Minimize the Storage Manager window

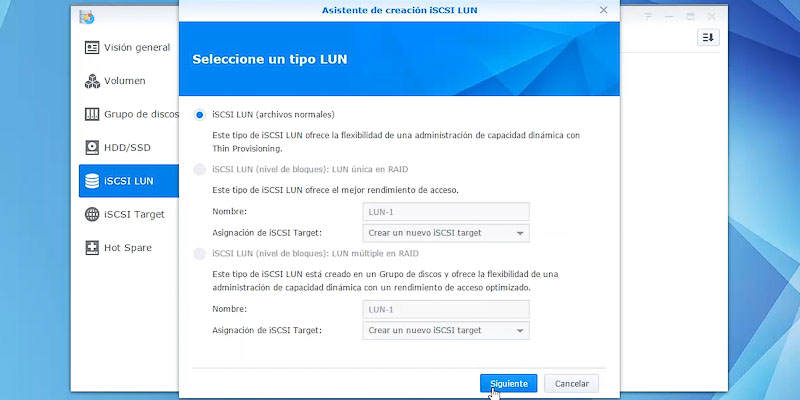tap(669, 17)
